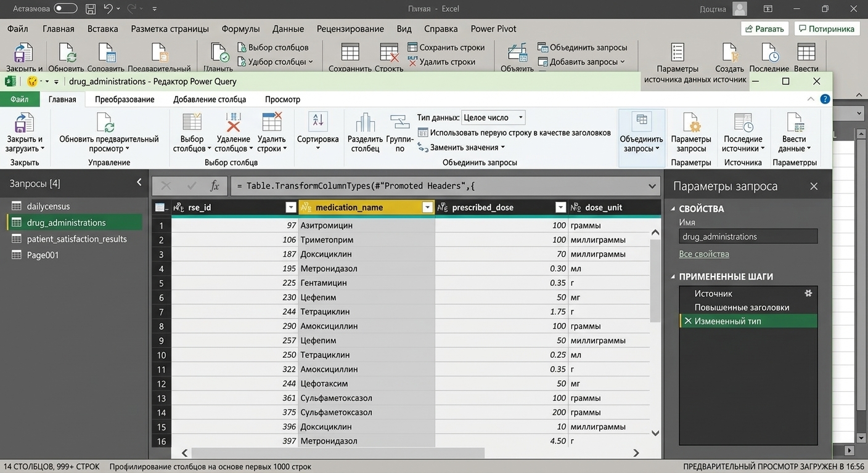Select the cell containing Цефотаксим
Viewport: 868px width, 473px height.
[x=366, y=384]
